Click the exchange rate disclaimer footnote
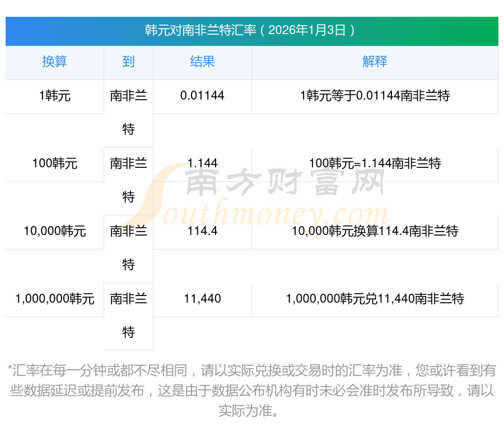Screen dimensions: 504x428 tap(251, 391)
